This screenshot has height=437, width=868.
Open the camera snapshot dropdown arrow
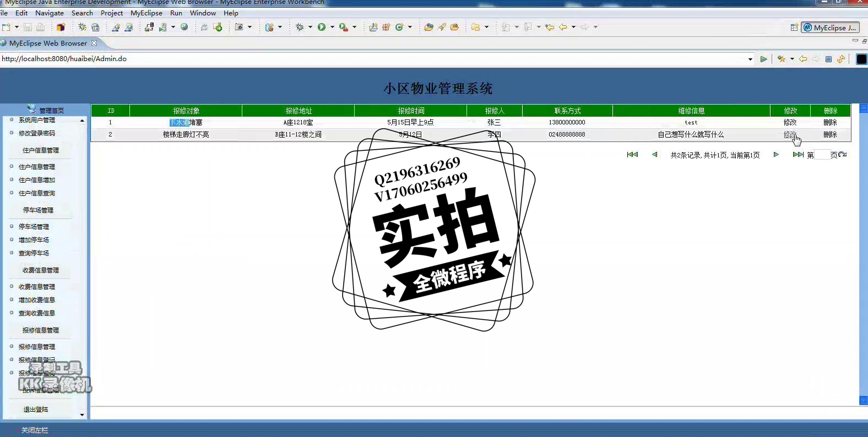[249, 27]
